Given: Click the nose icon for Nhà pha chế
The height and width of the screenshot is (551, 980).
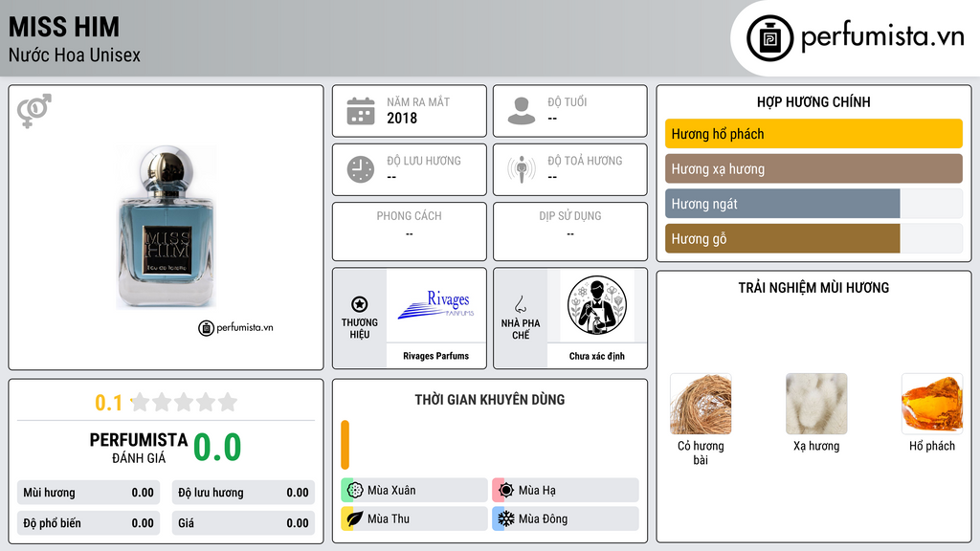Looking at the screenshot, I should click(520, 304).
